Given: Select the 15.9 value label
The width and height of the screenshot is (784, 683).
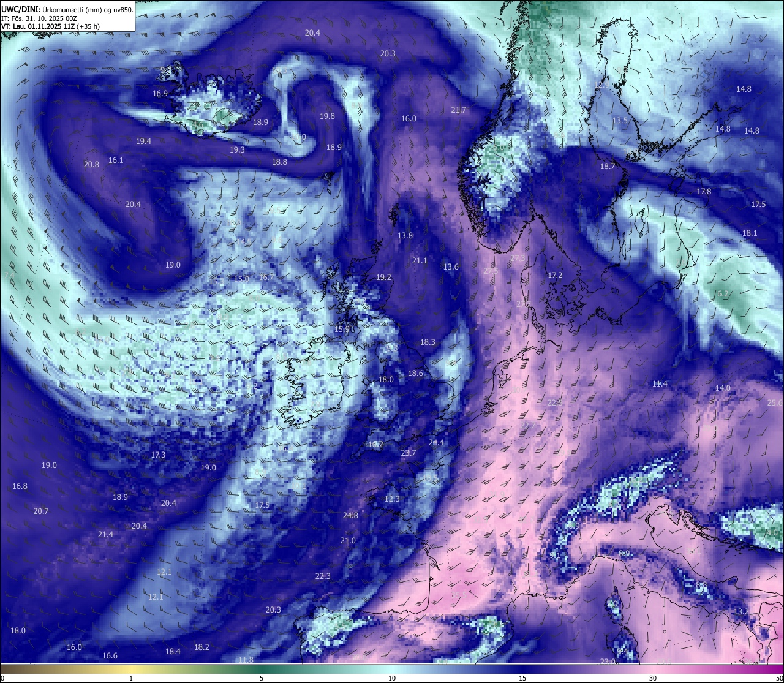Looking at the screenshot, I should (x=342, y=330).
